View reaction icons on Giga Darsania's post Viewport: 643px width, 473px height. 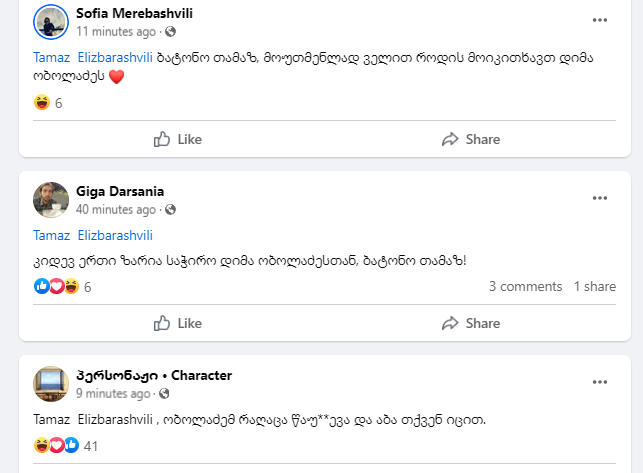(x=56, y=286)
